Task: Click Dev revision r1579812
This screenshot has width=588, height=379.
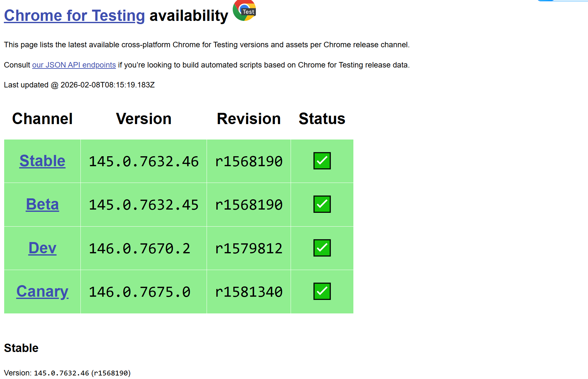Action: 248,248
